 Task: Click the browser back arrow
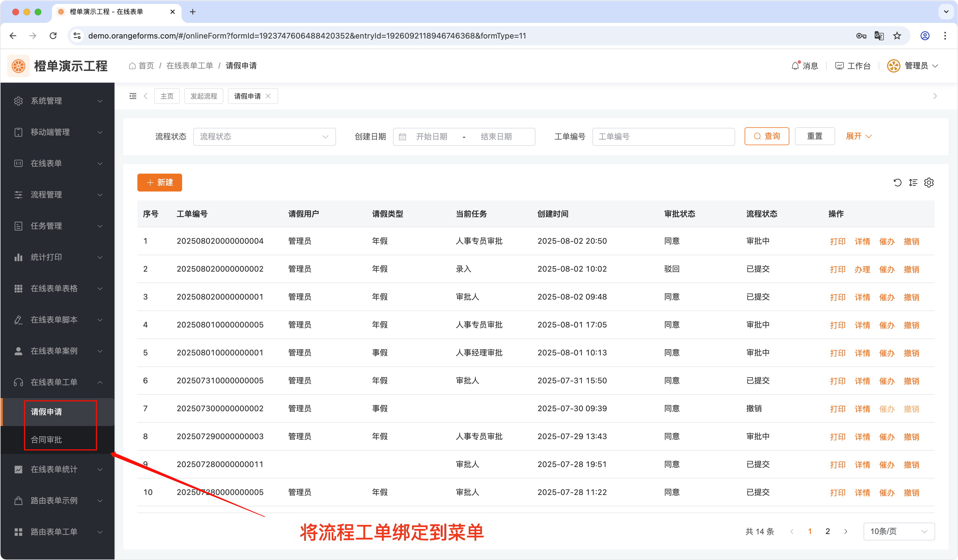click(x=13, y=36)
